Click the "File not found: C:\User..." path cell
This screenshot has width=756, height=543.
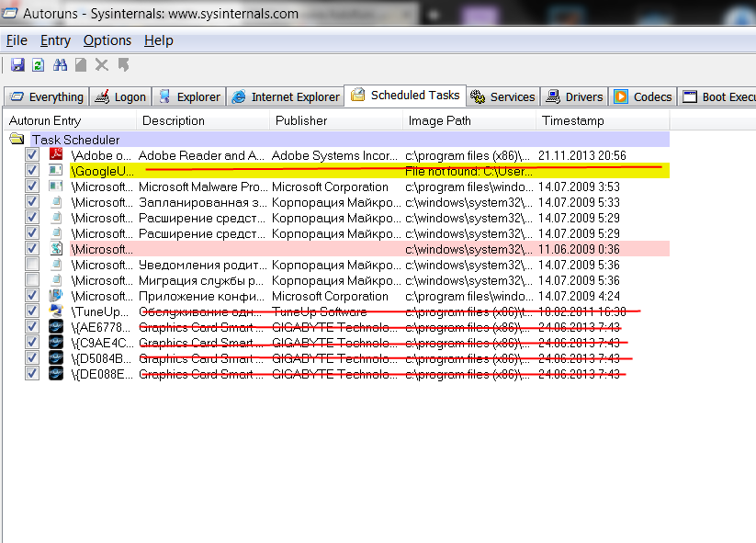[468, 171]
